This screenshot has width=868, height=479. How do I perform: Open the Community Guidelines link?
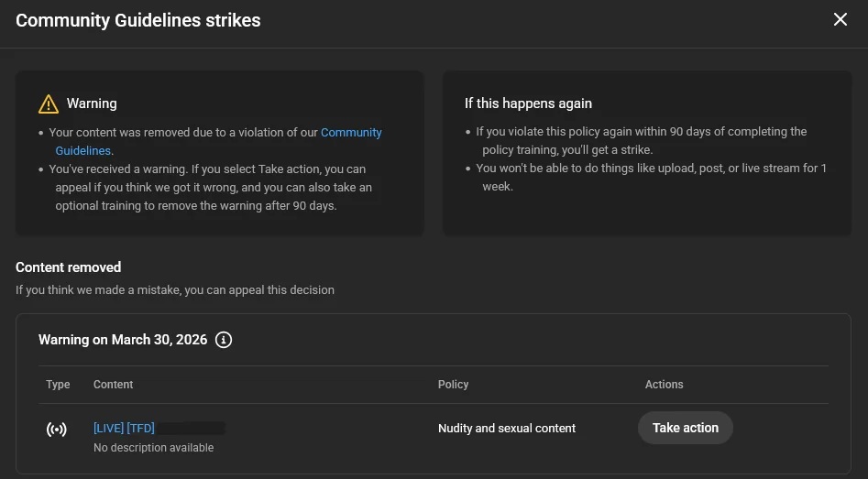click(351, 133)
